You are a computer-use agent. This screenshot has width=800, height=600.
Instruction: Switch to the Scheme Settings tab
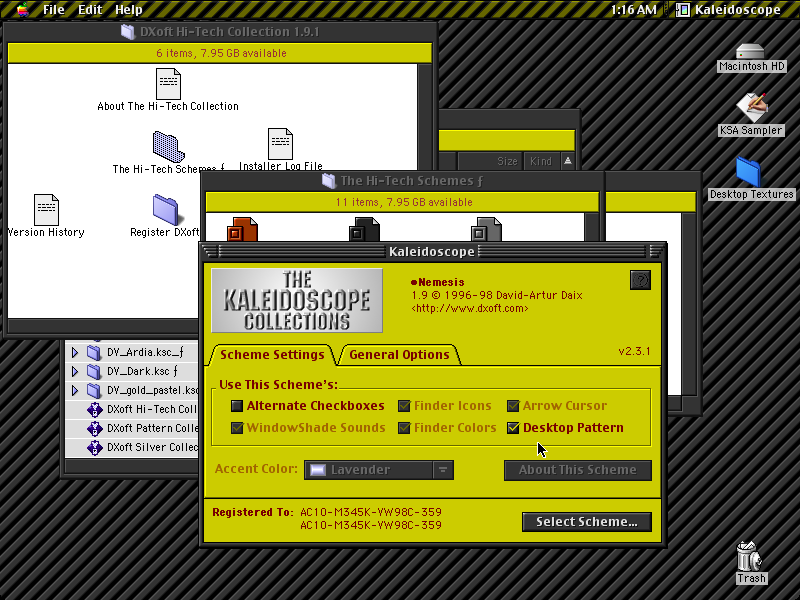coord(272,355)
